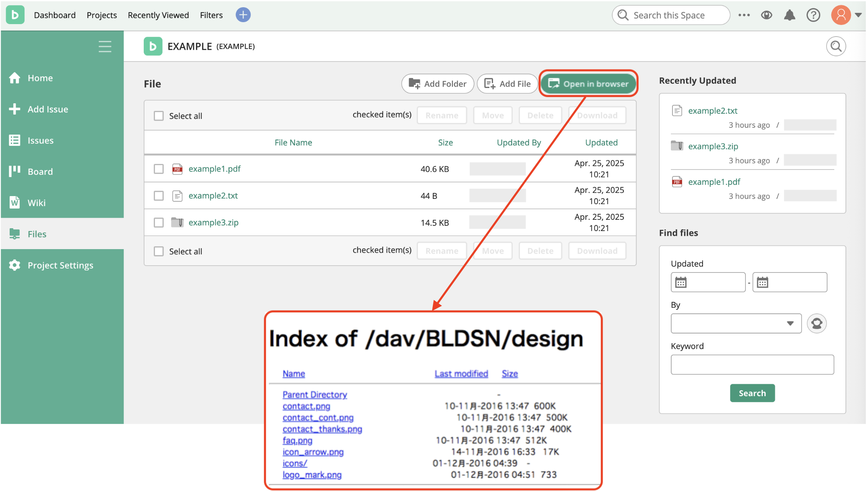Viewport: 868px width, 491px height.
Task: Sort by Updated column header
Action: (x=601, y=143)
